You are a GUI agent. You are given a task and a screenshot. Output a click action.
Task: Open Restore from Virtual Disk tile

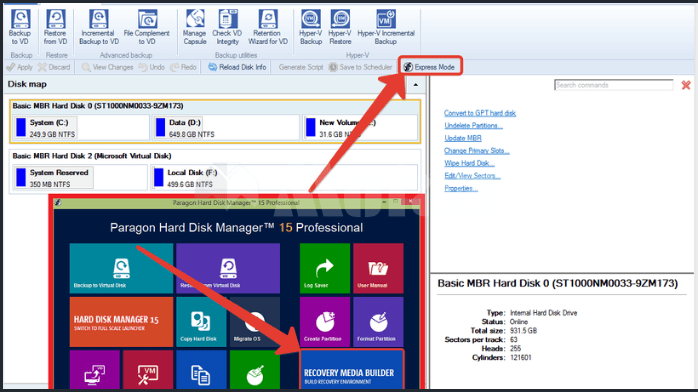tap(228, 268)
